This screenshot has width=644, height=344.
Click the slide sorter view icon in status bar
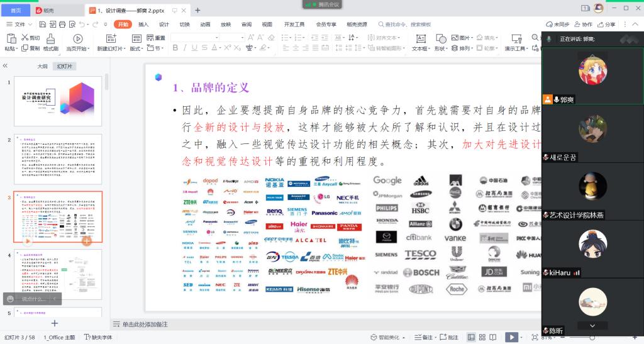pyautogui.click(x=482, y=337)
